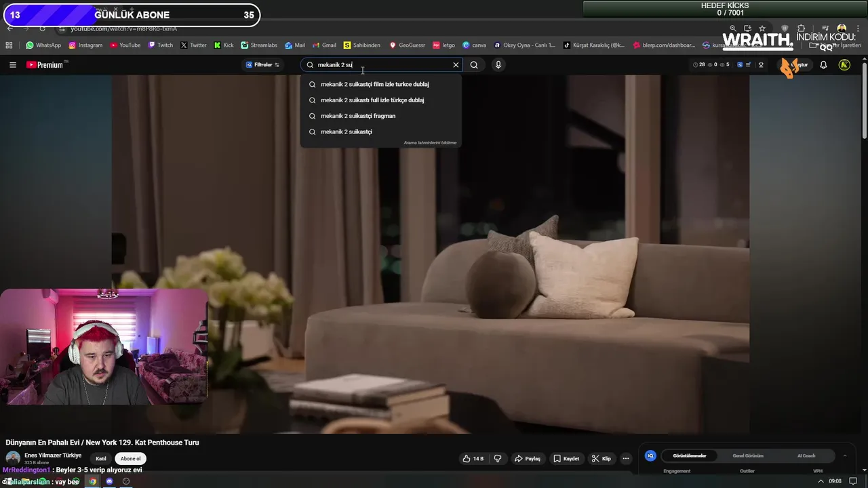
Task: Open YouTube notifications bell
Action: point(823,65)
